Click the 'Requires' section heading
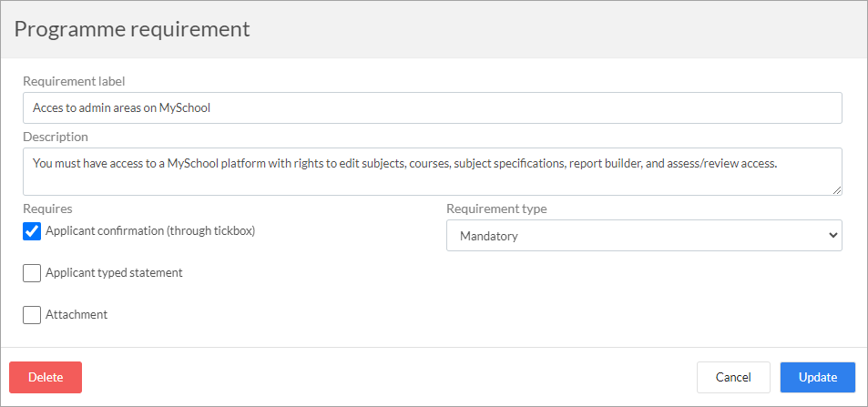The width and height of the screenshot is (868, 407). coord(47,209)
